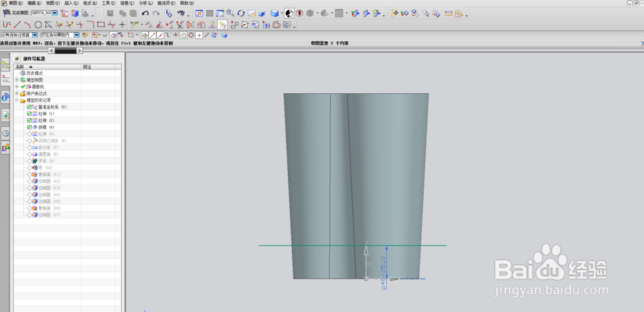Uncheck the 拉伸 (2) feature checkbox
This screenshot has width=644, height=312.
(x=29, y=121)
